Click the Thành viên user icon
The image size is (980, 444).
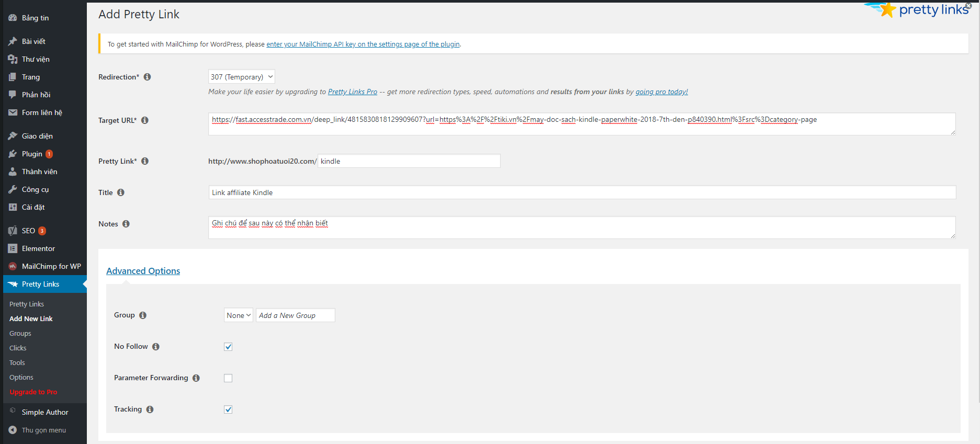tap(13, 172)
